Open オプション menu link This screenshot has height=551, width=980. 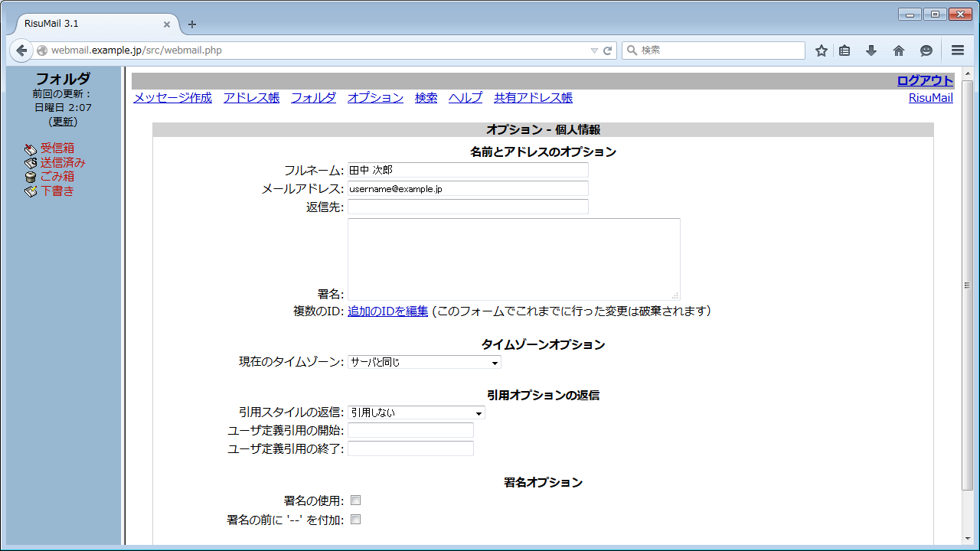point(375,98)
